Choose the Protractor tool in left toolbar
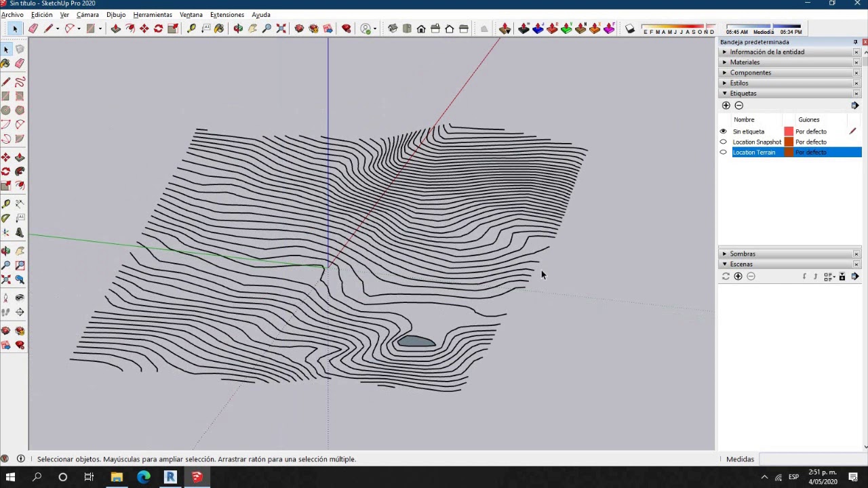 pyautogui.click(x=5, y=218)
